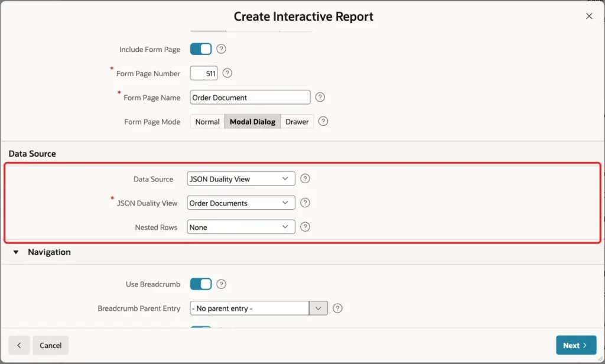Click the Form Page Name field
This screenshot has height=364, width=605.
tap(250, 97)
